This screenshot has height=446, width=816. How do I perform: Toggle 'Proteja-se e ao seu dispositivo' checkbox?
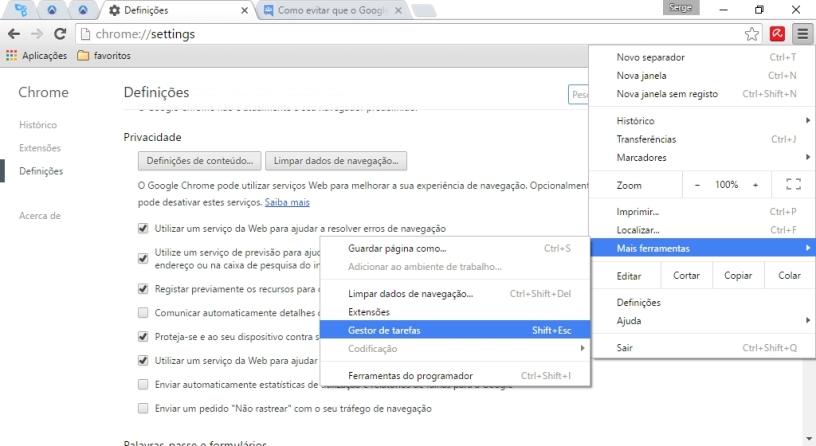(x=143, y=337)
